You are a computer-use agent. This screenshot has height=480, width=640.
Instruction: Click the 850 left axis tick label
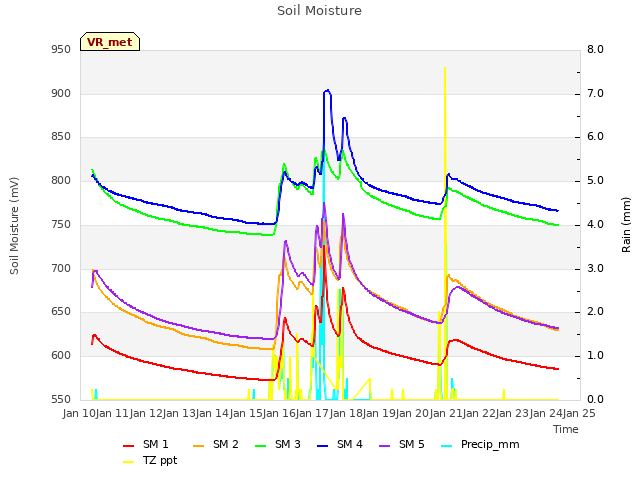61,137
